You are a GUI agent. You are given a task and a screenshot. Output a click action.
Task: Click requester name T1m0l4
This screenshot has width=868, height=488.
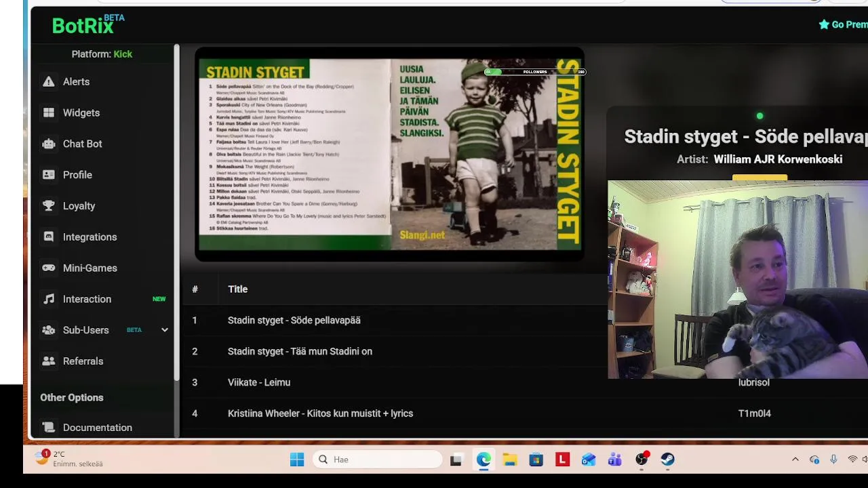coord(754,413)
